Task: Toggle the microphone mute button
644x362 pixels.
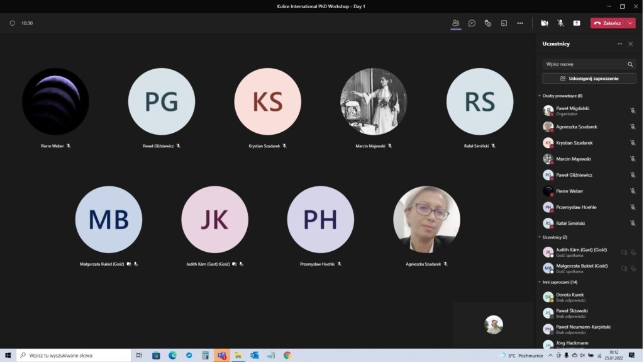Action: point(560,23)
